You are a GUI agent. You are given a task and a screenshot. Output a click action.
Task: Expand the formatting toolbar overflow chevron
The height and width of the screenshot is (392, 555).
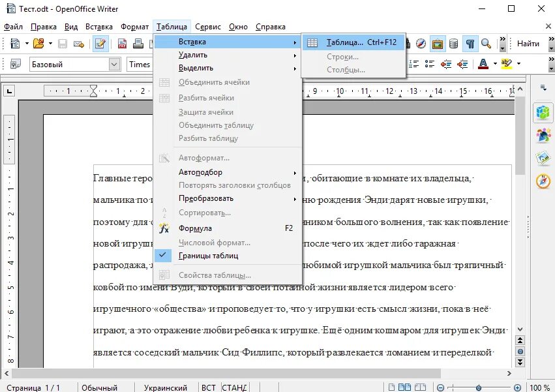[x=552, y=64]
